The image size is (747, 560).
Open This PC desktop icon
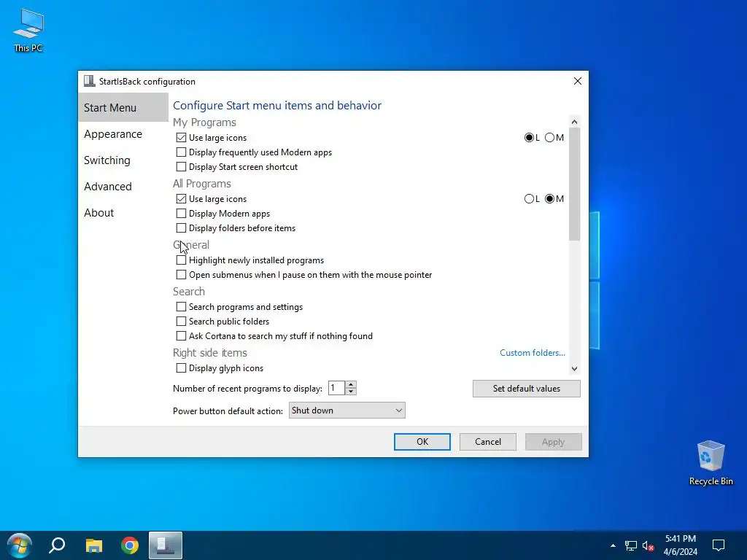28,30
